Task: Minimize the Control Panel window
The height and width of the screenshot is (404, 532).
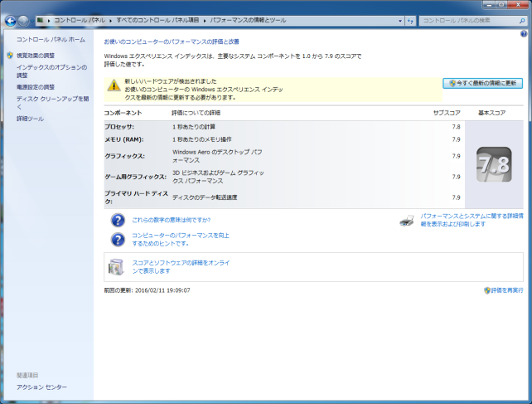Action: point(489,5)
